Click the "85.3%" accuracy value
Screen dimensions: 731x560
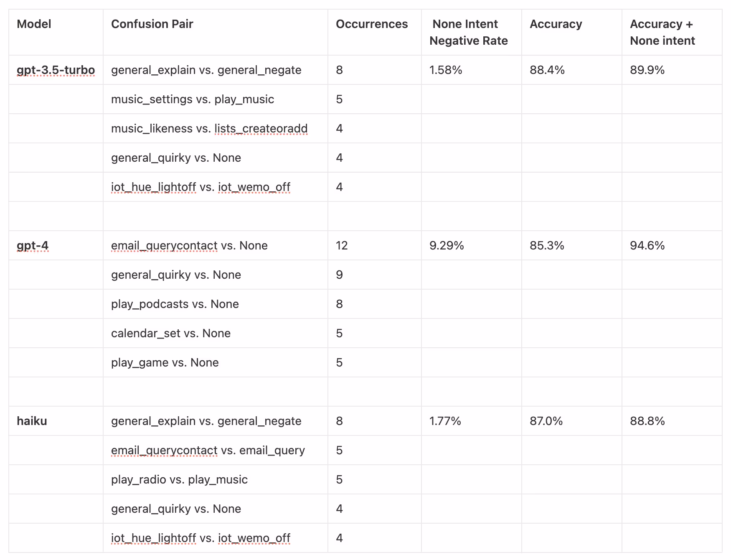click(547, 245)
